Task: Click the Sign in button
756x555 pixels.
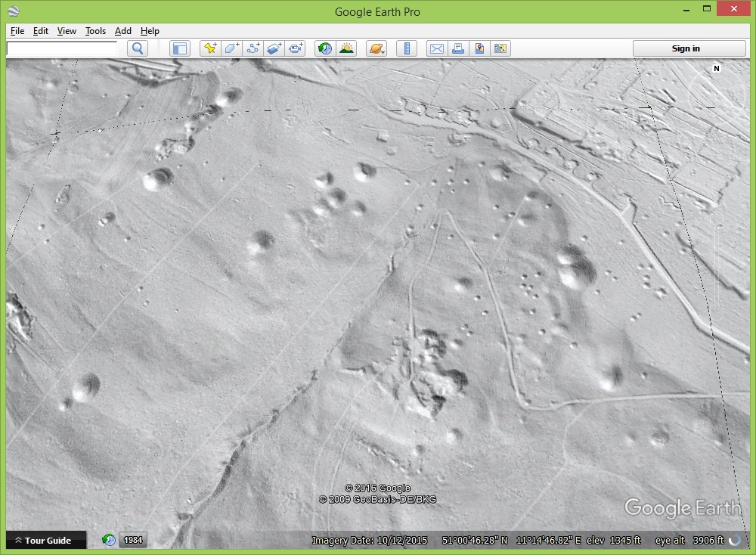Action: 686,48
